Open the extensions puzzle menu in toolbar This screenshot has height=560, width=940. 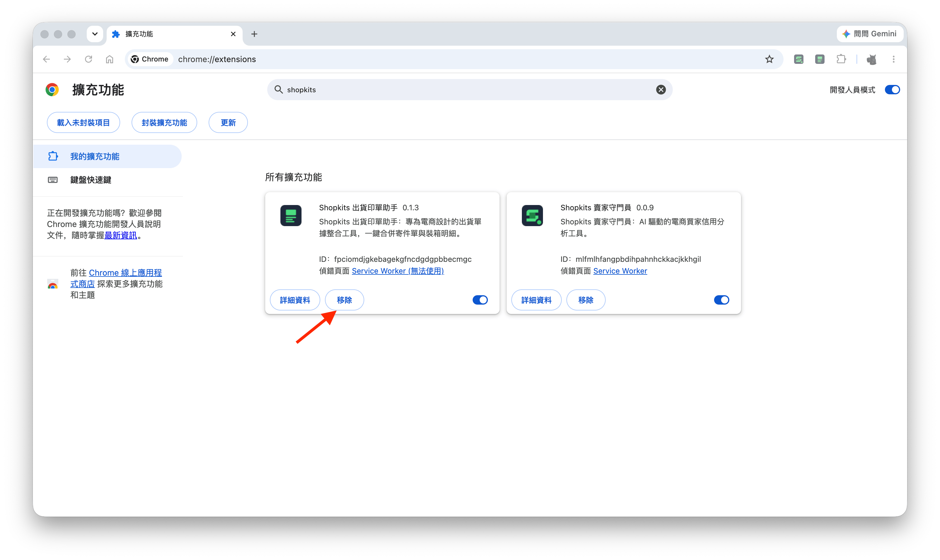[841, 59]
